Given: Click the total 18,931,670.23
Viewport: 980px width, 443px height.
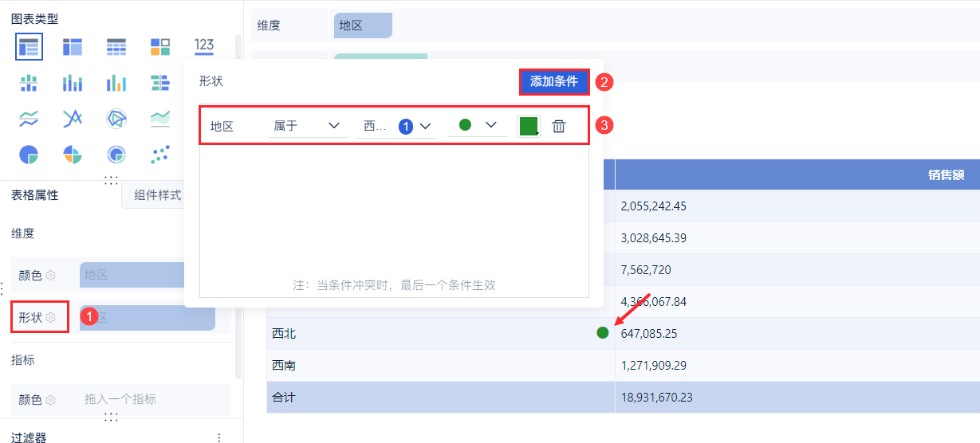Looking at the screenshot, I should [656, 397].
